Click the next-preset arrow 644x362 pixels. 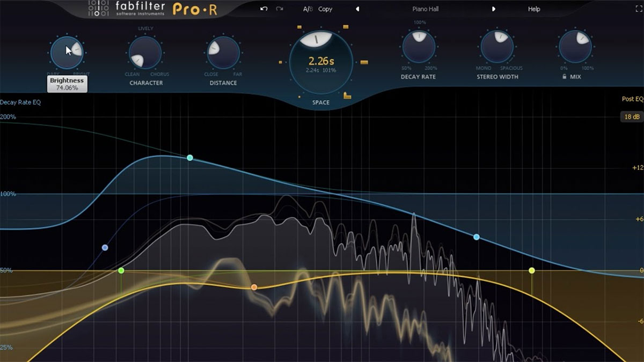[494, 9]
